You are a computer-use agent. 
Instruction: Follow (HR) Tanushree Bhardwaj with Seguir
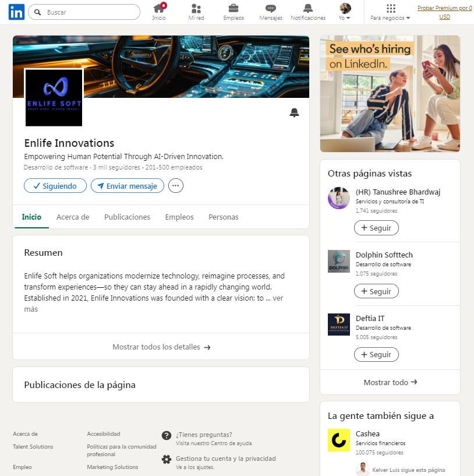point(376,228)
